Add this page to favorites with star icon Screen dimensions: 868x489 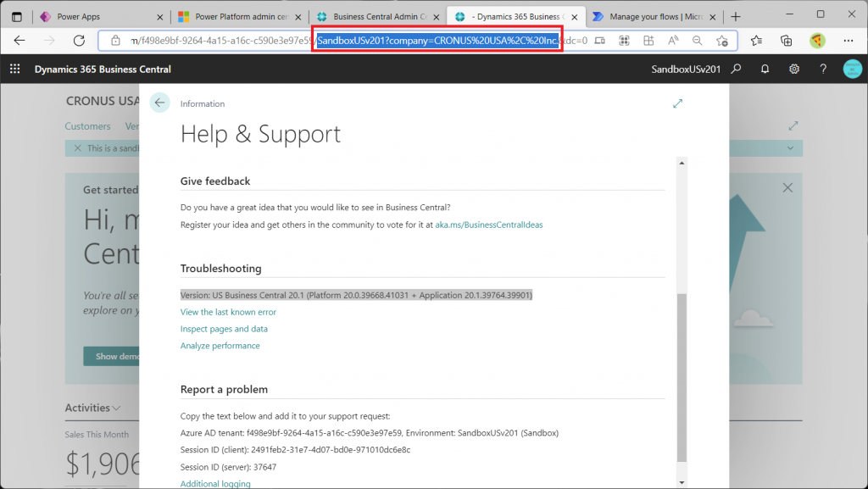coord(722,41)
